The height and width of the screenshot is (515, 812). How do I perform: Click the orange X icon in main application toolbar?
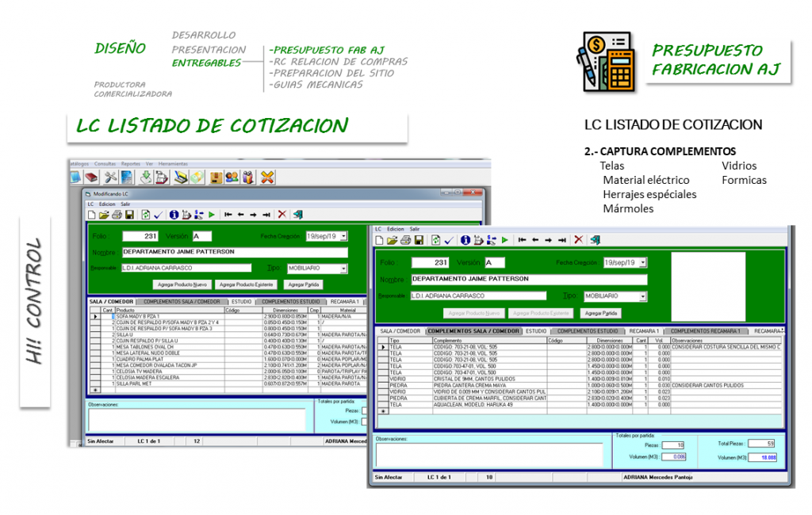[267, 177]
